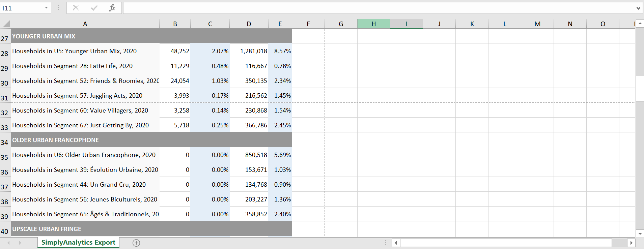This screenshot has height=249, width=644.
Task: Select column E header
Action: pos(280,24)
